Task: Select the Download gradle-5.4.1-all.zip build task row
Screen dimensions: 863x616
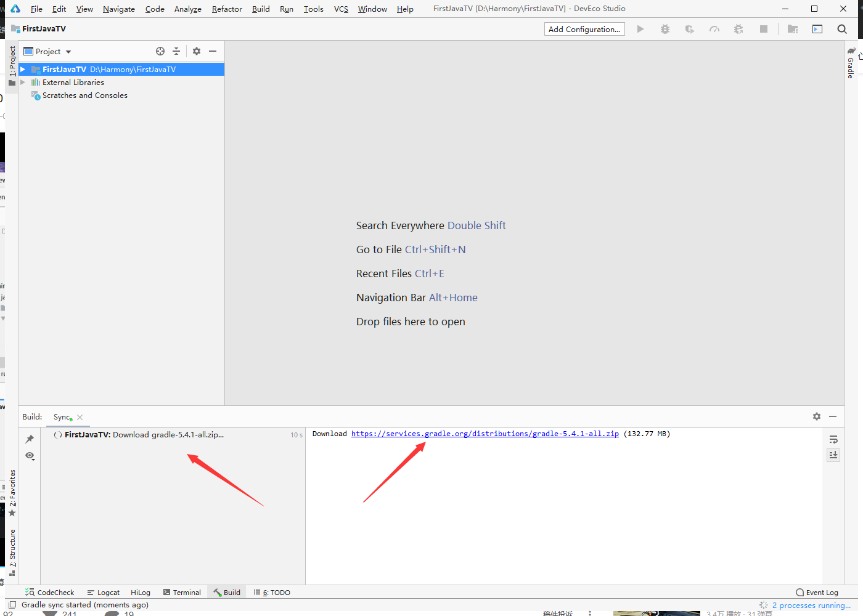Action: [x=173, y=435]
